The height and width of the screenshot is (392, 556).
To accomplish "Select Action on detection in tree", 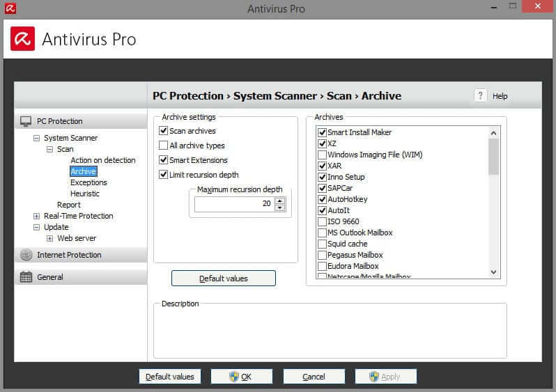I will [103, 160].
